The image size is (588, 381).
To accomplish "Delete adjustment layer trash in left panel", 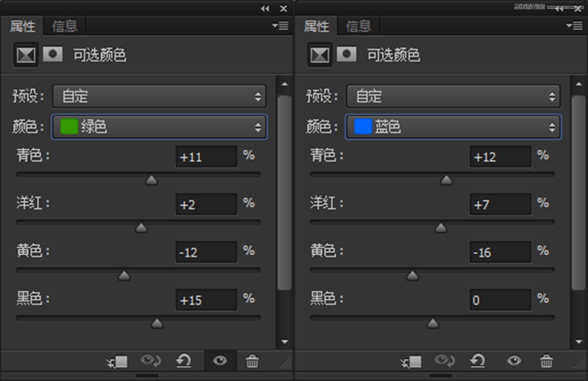I will click(252, 361).
